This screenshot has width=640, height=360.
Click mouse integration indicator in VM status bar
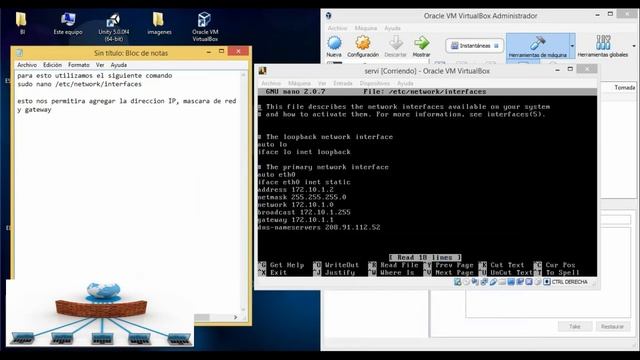pyautogui.click(x=538, y=282)
